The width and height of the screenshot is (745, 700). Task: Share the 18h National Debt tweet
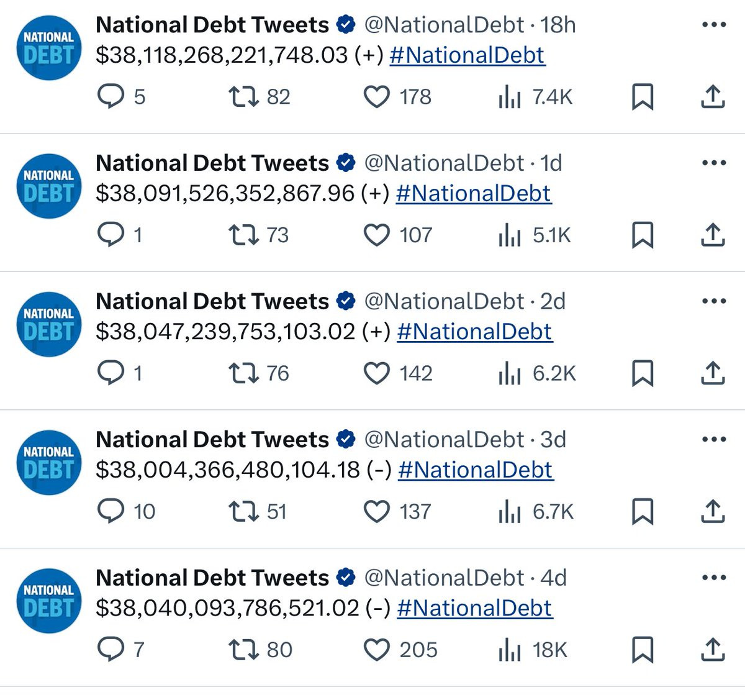click(x=713, y=97)
